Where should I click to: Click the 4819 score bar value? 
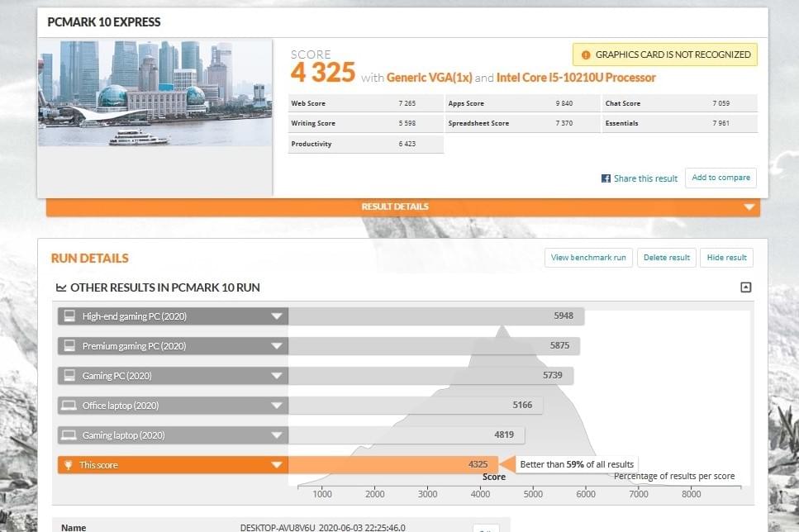(x=504, y=435)
